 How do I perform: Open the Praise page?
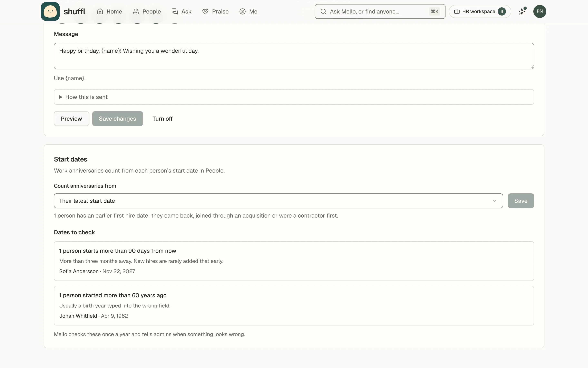(x=215, y=11)
